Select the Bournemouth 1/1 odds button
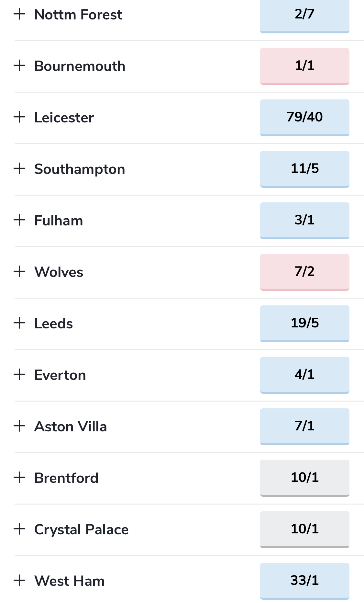Image resolution: width=364 pixels, height=603 pixels. 304,66
